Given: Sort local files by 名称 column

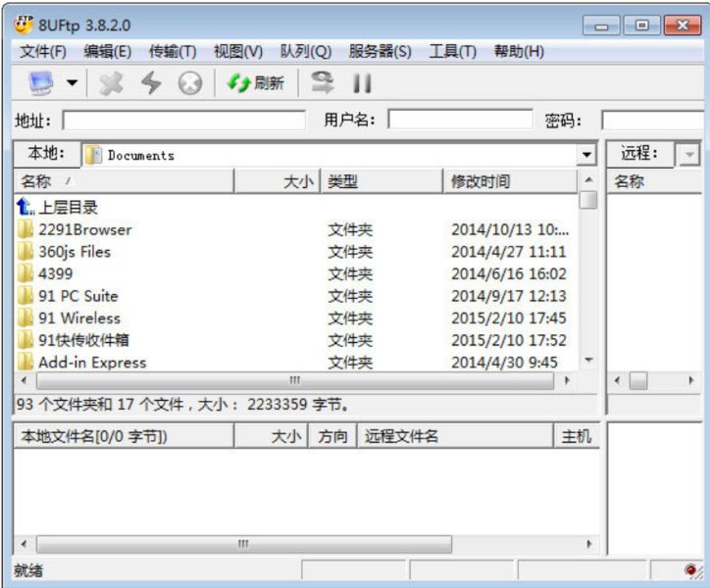Looking at the screenshot, I should click(124, 181).
